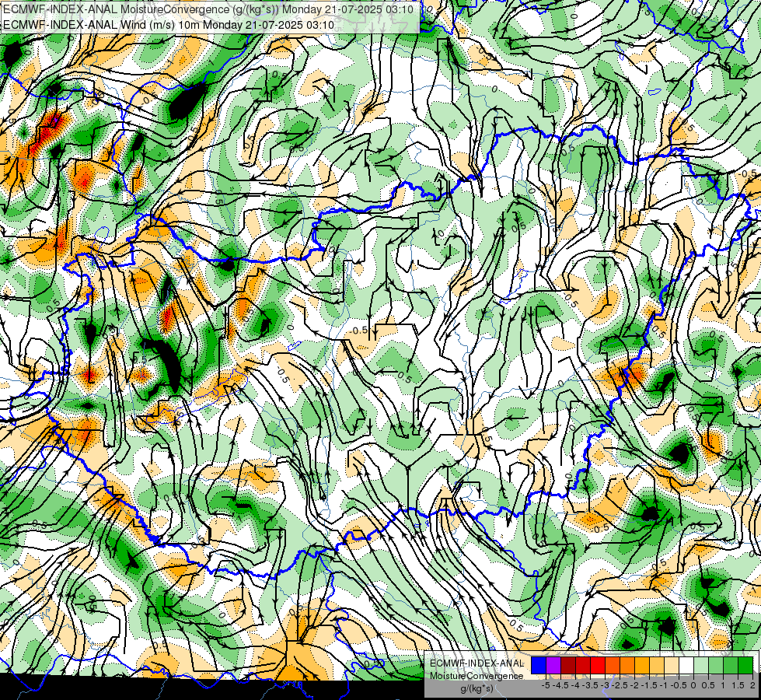Pick the orange swatch from -2.5 to -2
The width and height of the screenshot is (761, 700).
[627, 665]
